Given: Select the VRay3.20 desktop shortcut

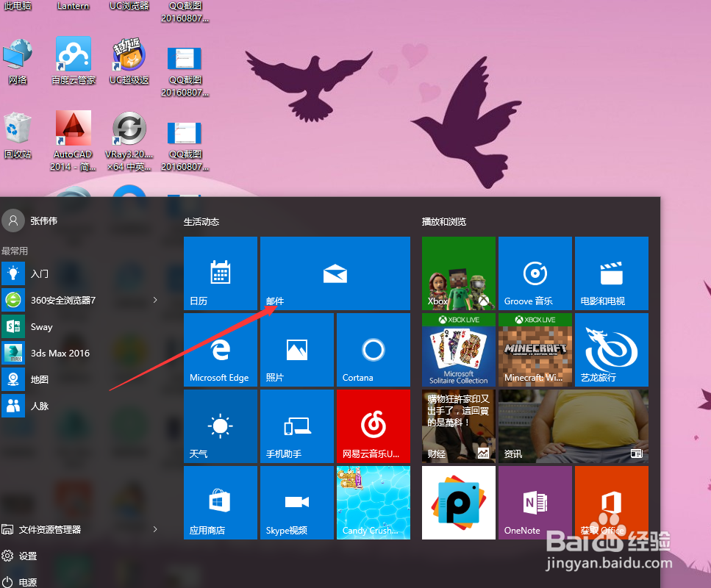Looking at the screenshot, I should coord(129,141).
